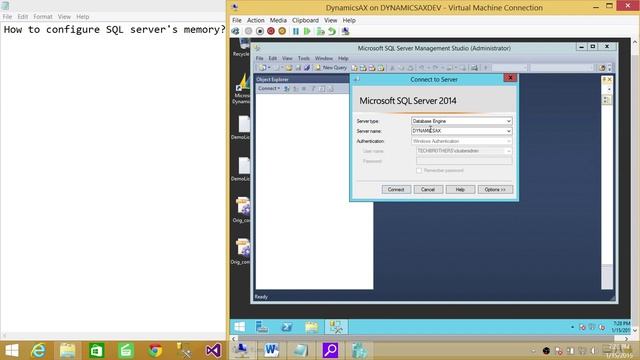
Task: Click the VM Start button
Action: coord(240,327)
